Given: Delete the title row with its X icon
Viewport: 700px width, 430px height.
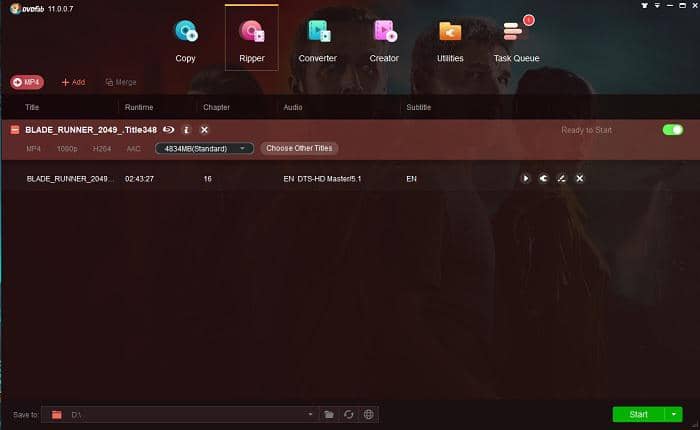Looking at the screenshot, I should [579, 179].
